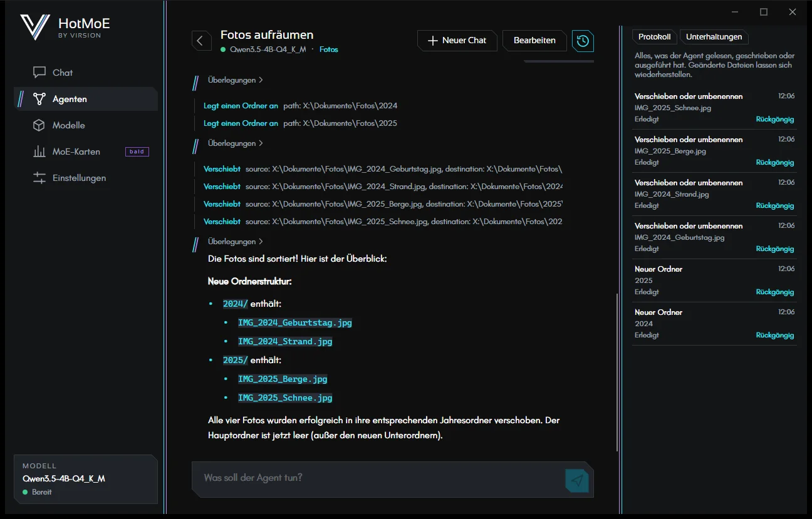Close the HotMoE window
Screen dimensions: 812x519
click(793, 12)
